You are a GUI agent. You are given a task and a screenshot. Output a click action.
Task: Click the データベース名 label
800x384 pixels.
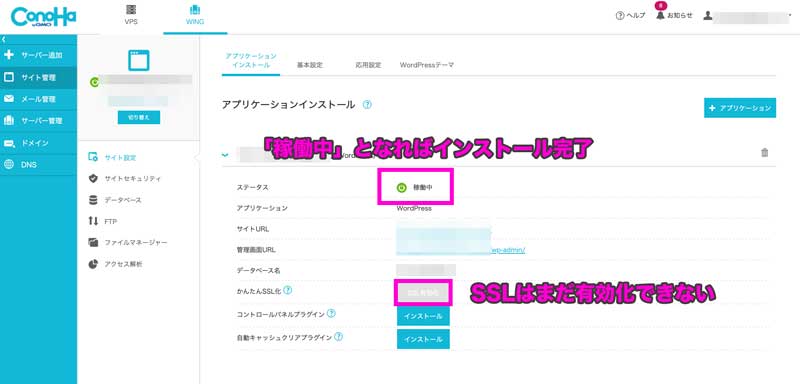[x=258, y=270]
